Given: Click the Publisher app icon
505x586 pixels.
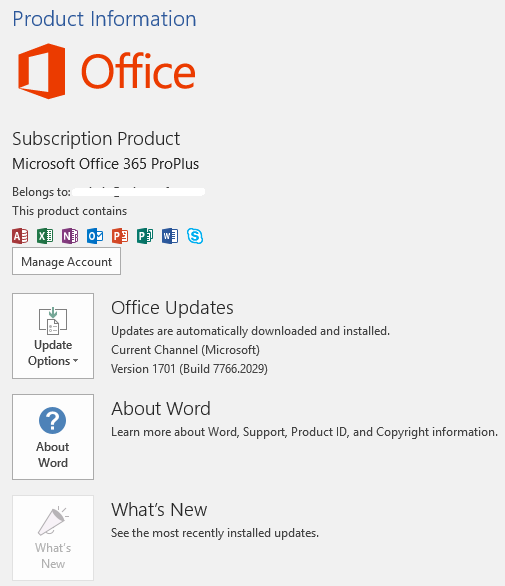Looking at the screenshot, I should [145, 236].
